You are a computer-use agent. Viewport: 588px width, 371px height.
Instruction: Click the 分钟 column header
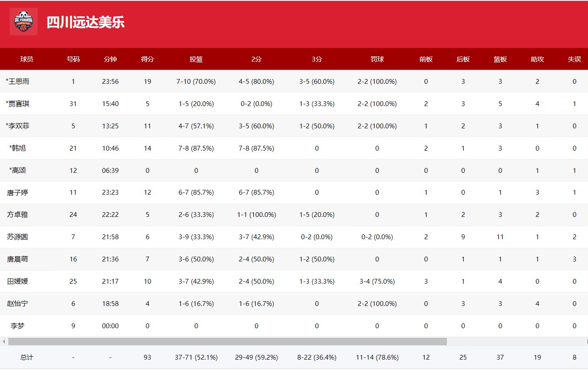[x=110, y=59]
